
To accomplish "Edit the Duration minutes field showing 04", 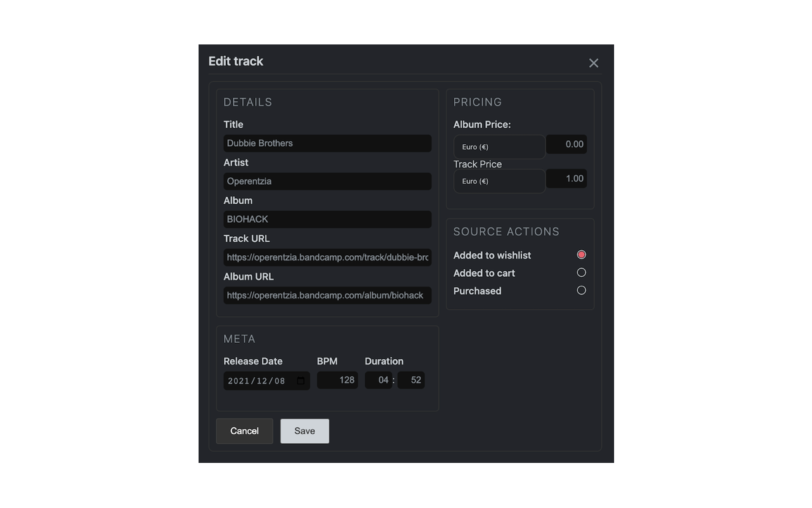I will (x=379, y=380).
